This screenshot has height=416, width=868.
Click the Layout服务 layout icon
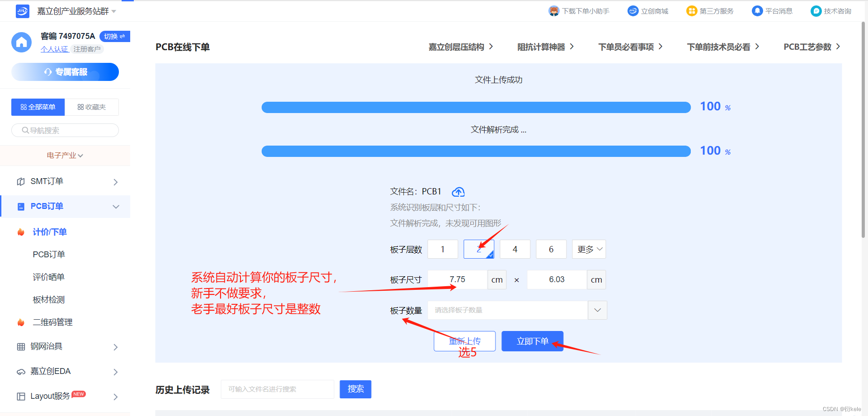click(x=21, y=397)
